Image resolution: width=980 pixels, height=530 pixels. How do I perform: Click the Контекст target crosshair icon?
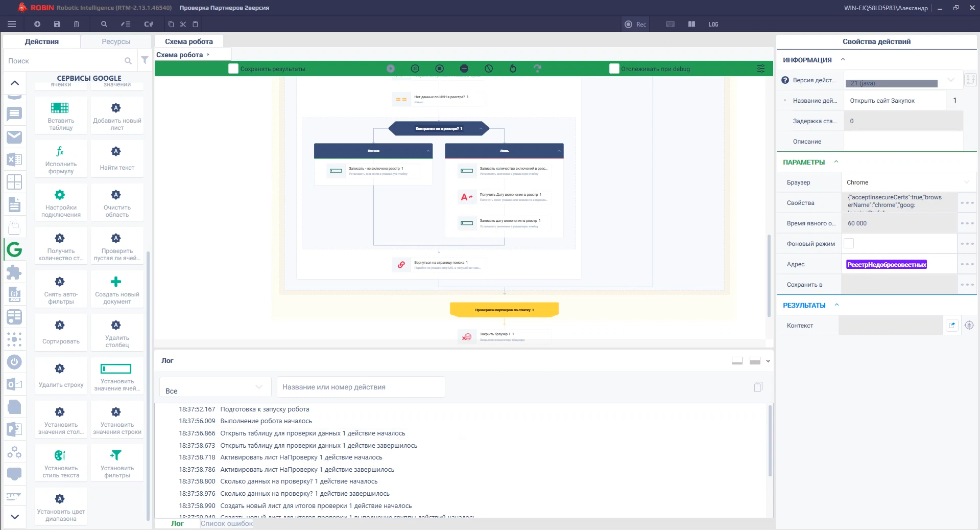click(969, 325)
